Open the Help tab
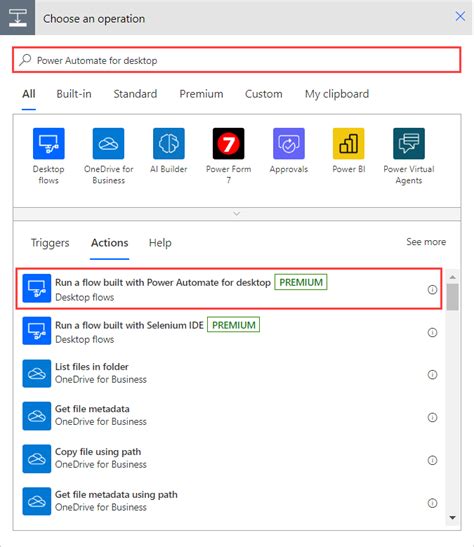The image size is (474, 547). click(160, 243)
